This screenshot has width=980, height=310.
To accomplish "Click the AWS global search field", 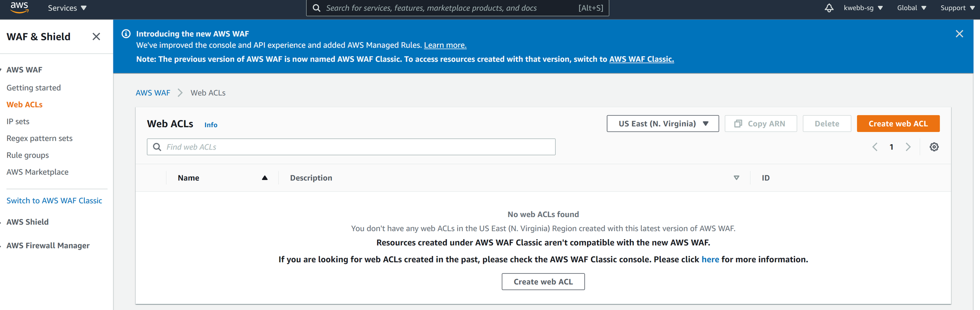I will tap(457, 8).
